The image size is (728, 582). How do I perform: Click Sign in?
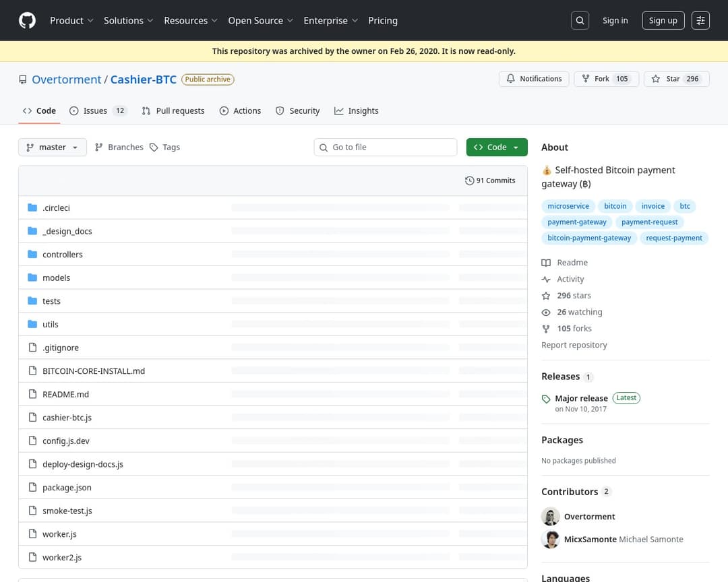point(615,20)
